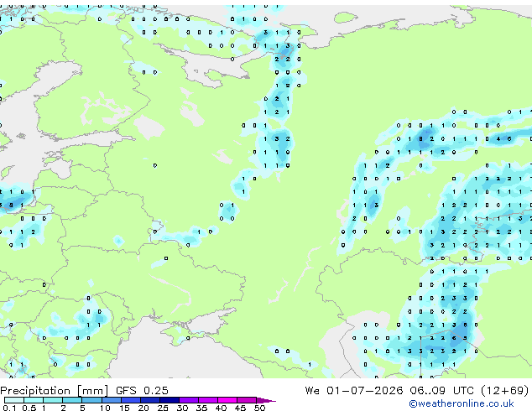Click the 10–15 mm blue legend swatch

pos(112,400)
